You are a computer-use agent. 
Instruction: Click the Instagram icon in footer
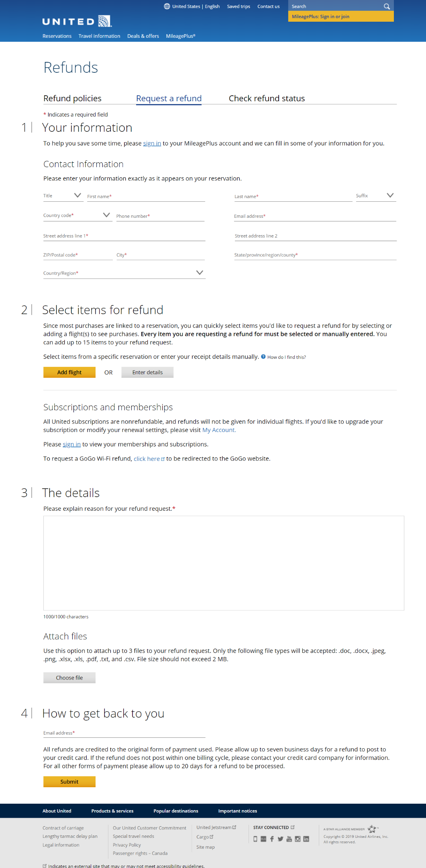pyautogui.click(x=298, y=839)
